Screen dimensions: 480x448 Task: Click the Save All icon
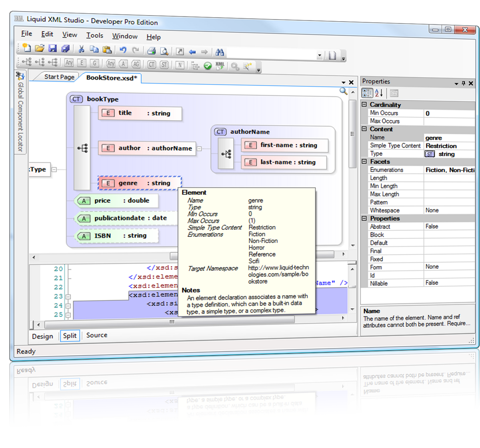(x=66, y=49)
